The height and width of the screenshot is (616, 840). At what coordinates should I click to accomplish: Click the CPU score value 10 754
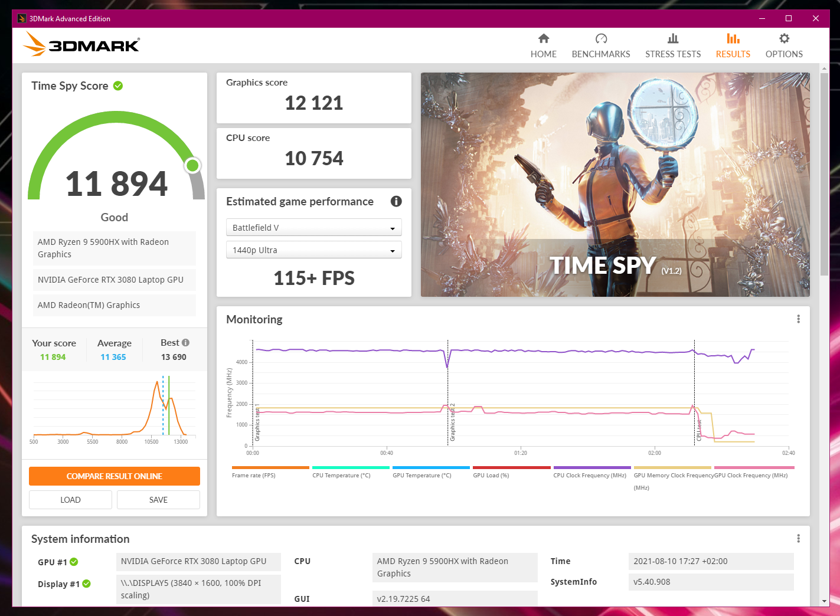tap(314, 159)
